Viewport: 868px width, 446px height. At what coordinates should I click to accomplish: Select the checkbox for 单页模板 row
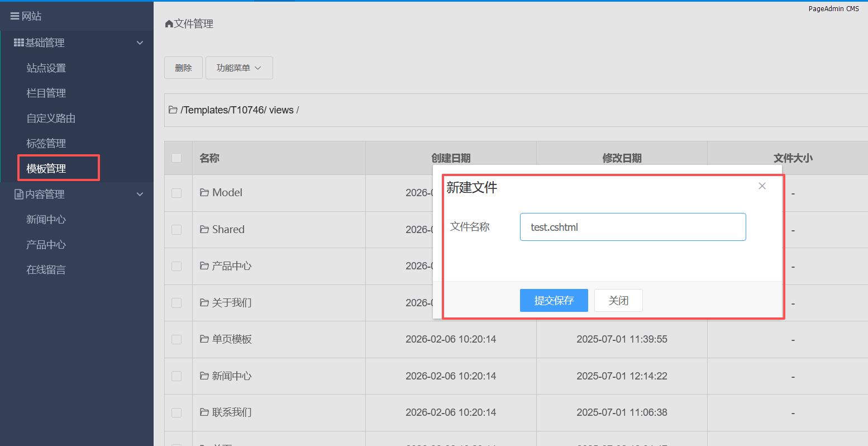(x=177, y=339)
